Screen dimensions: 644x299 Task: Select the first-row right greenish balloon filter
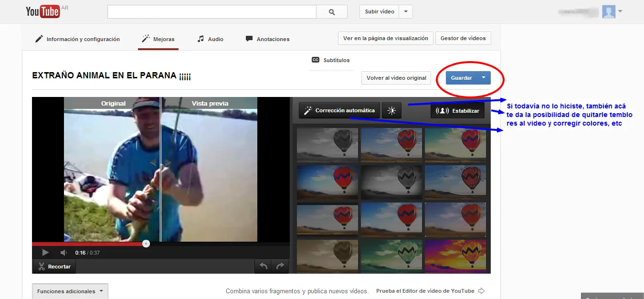tap(455, 145)
